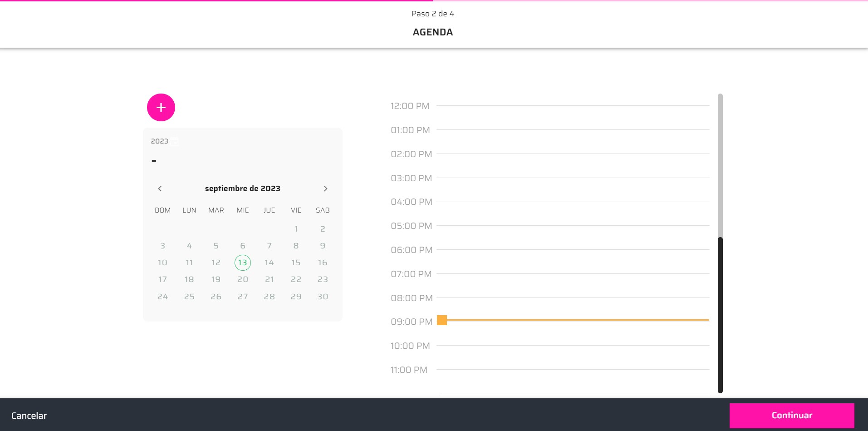Image resolution: width=868 pixels, height=431 pixels.
Task: Select day 30 in calendar
Action: [x=323, y=297]
